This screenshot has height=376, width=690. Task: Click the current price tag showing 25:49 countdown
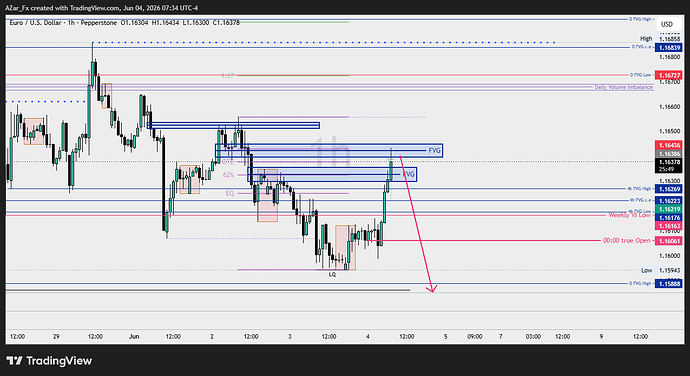coord(668,166)
